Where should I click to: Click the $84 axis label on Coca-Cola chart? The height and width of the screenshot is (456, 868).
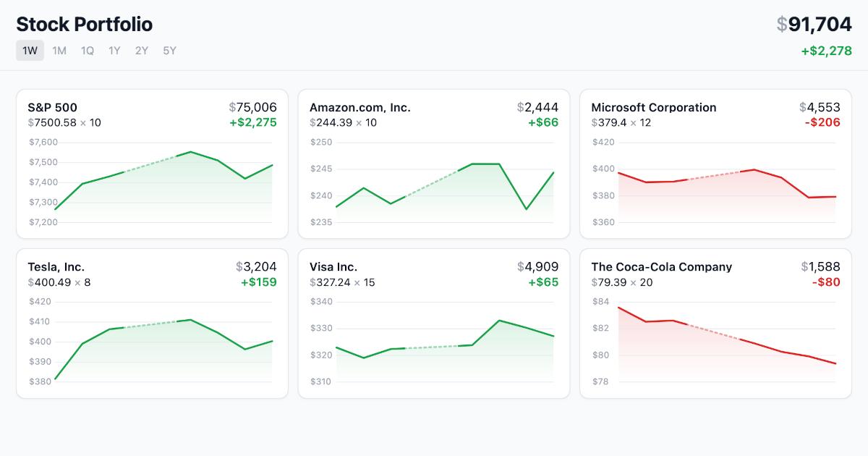601,301
